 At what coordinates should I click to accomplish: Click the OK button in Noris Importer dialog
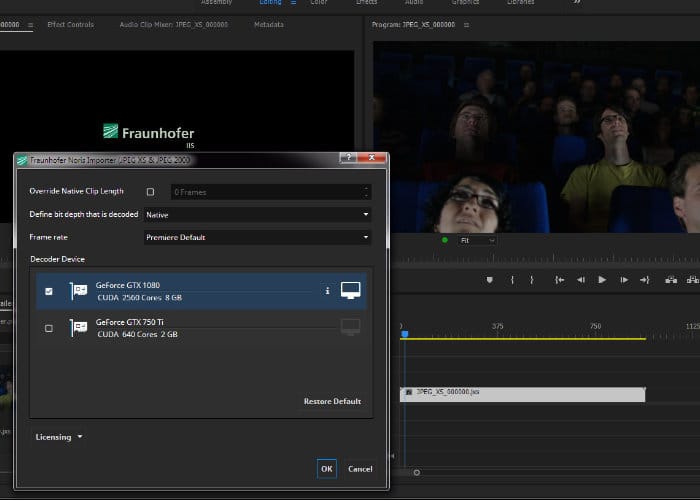click(x=326, y=469)
